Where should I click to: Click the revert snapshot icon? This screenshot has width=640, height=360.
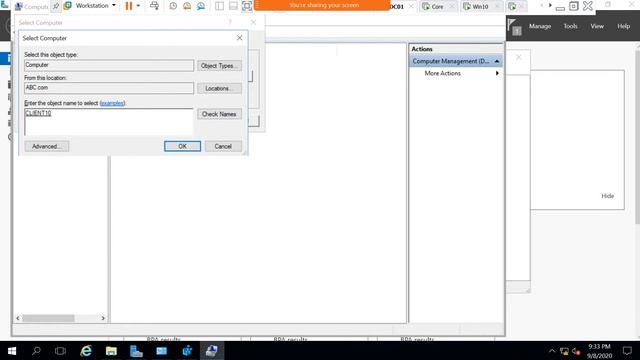(x=187, y=6)
